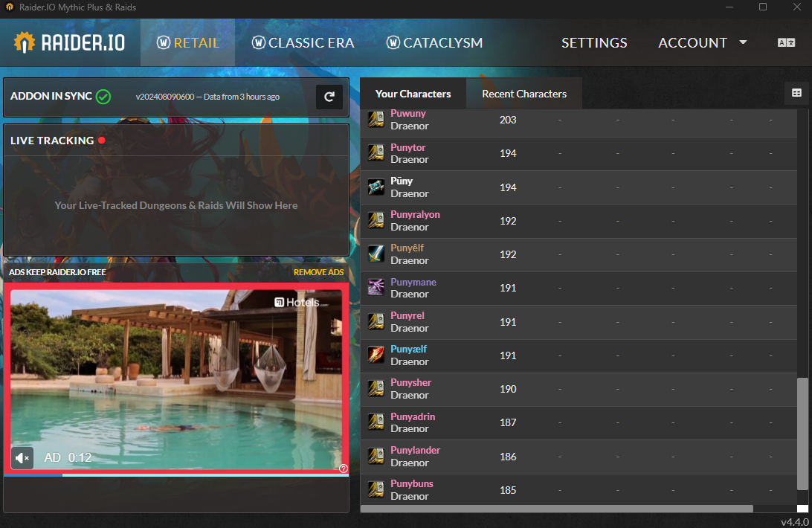Click the vertical scrollbar of character list
Screen dimensions: 812x528
click(x=802, y=434)
